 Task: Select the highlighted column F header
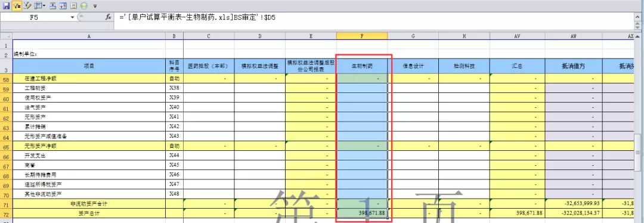tap(362, 36)
